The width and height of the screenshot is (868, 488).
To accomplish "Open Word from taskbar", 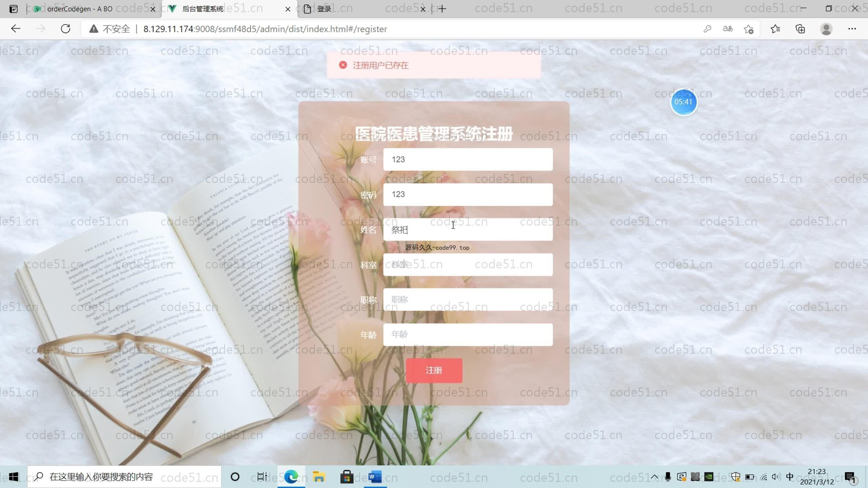I will click(375, 477).
